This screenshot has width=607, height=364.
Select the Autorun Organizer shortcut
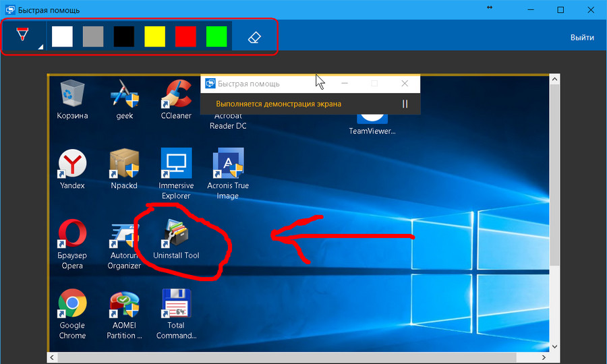tap(124, 246)
